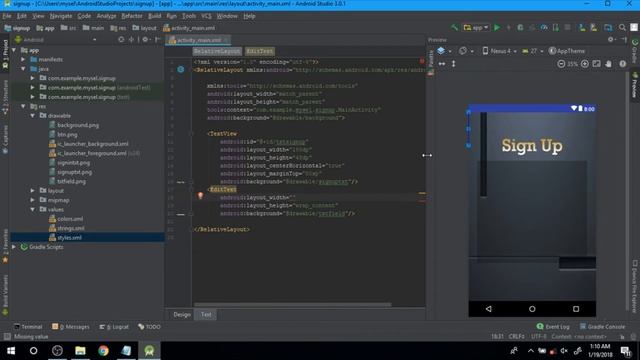Viewport: 640px width, 360px height.
Task: Open the API 27 version dropdown
Action: click(x=533, y=51)
